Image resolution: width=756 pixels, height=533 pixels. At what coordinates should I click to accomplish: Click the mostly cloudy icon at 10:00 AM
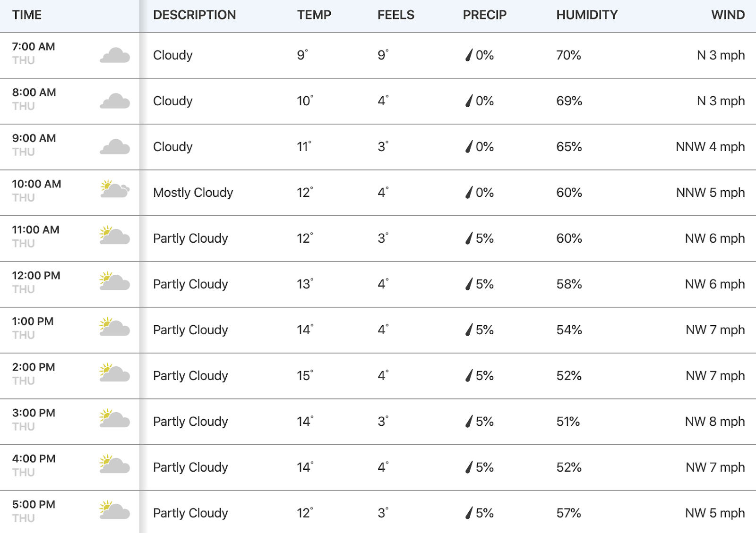pos(115,189)
